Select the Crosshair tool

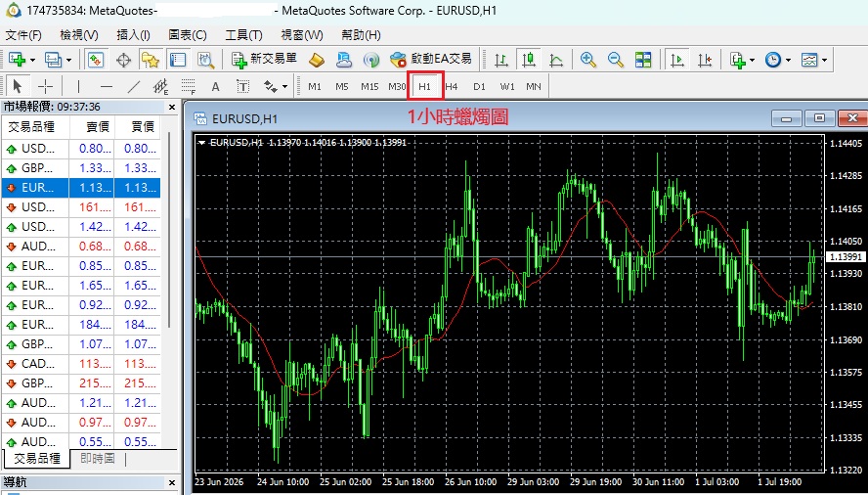45,86
